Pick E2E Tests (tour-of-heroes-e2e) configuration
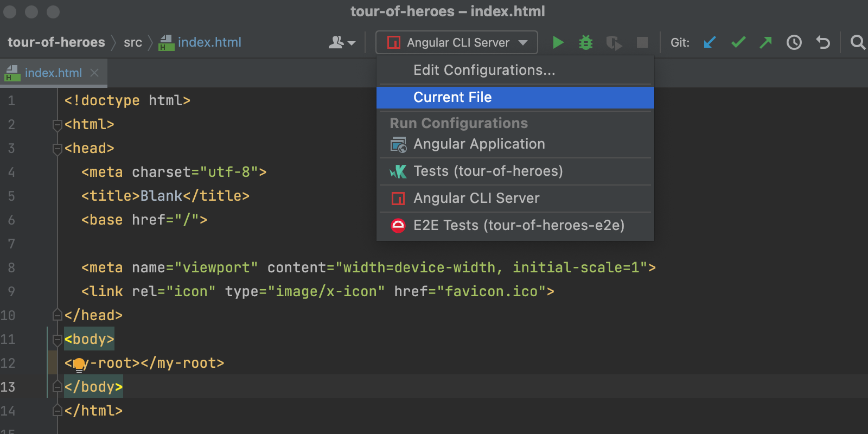868x434 pixels. click(519, 226)
